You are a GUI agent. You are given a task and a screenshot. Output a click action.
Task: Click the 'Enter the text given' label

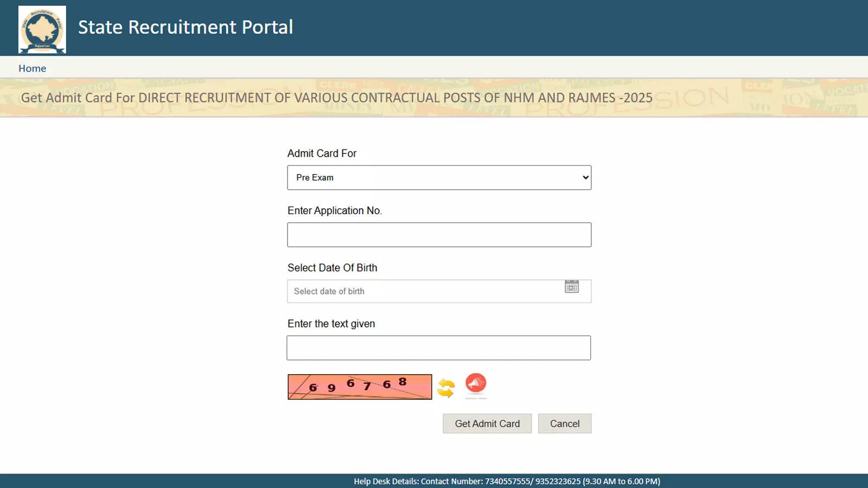pos(331,324)
